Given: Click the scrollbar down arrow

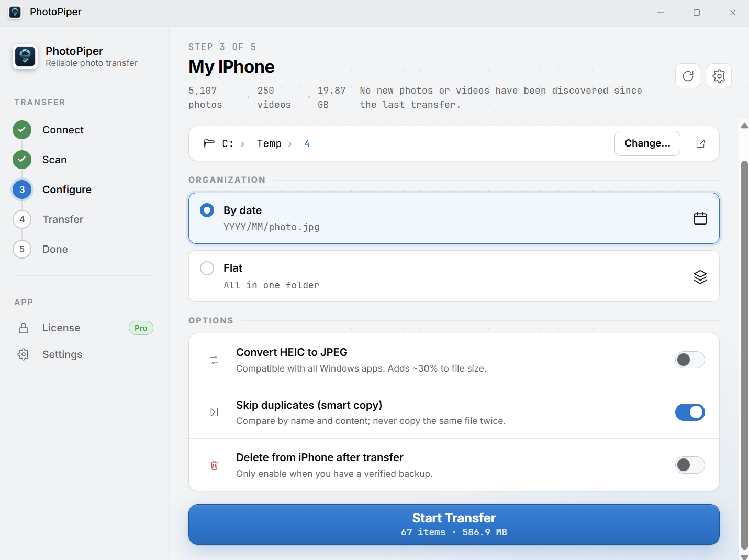Looking at the screenshot, I should click(x=744, y=557).
